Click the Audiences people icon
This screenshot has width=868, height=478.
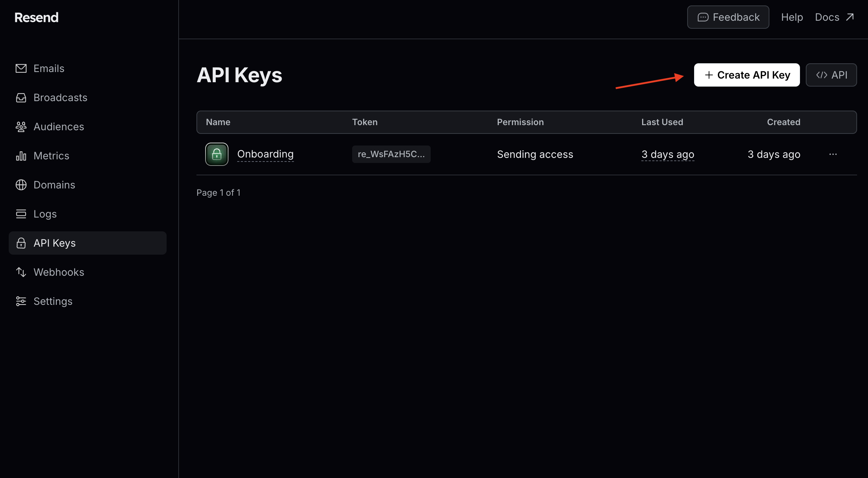21,126
